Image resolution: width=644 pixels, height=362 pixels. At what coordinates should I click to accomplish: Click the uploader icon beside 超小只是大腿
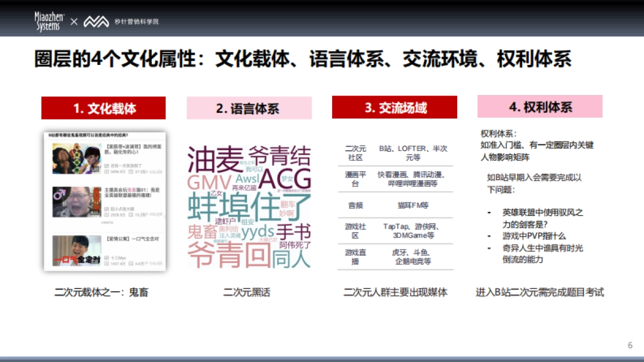107,209
